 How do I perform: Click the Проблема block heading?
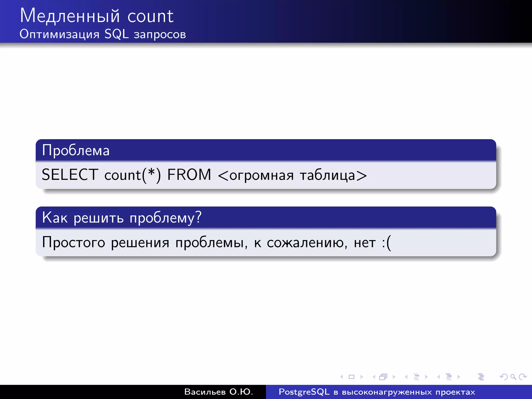(76, 150)
